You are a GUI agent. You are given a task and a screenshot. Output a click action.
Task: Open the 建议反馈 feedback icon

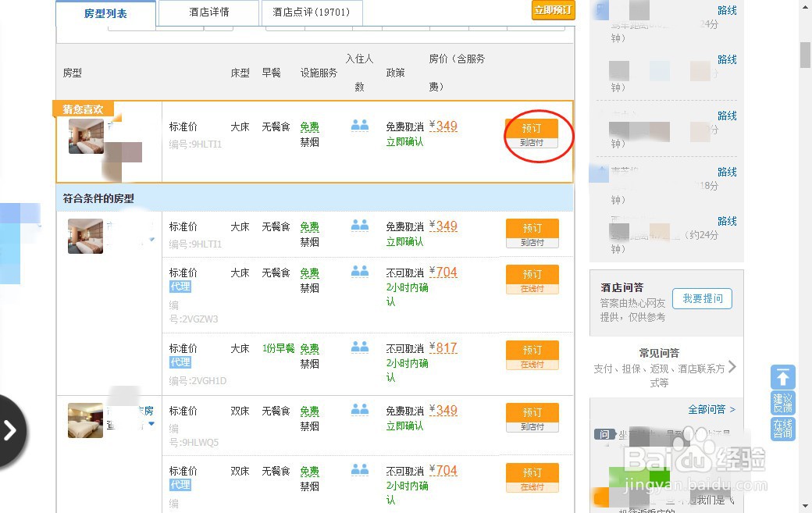click(782, 404)
